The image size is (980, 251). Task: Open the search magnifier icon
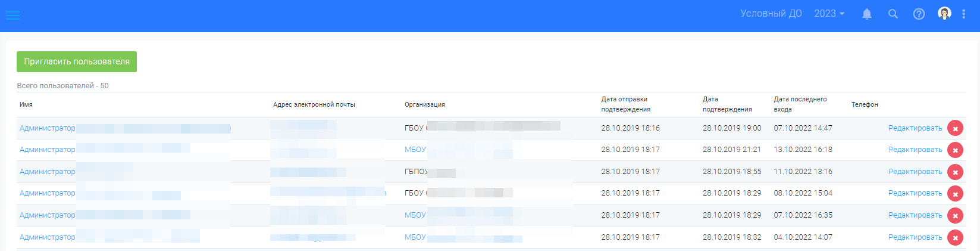click(x=893, y=14)
